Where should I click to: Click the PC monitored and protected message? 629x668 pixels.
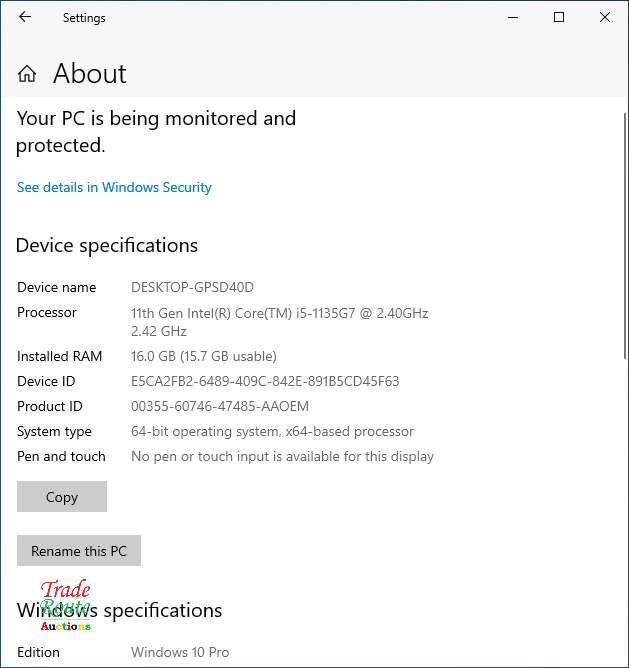156,131
